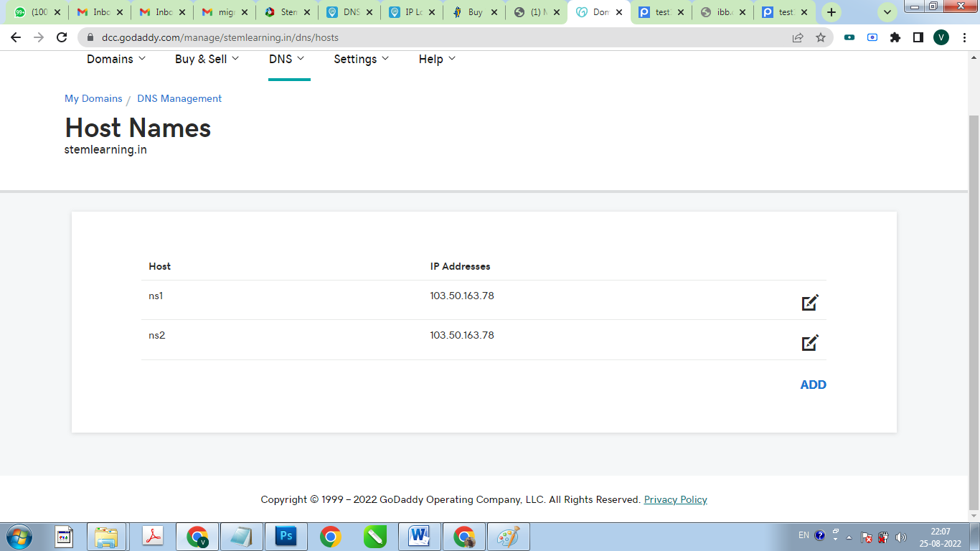Go back to the previous page

point(16,37)
